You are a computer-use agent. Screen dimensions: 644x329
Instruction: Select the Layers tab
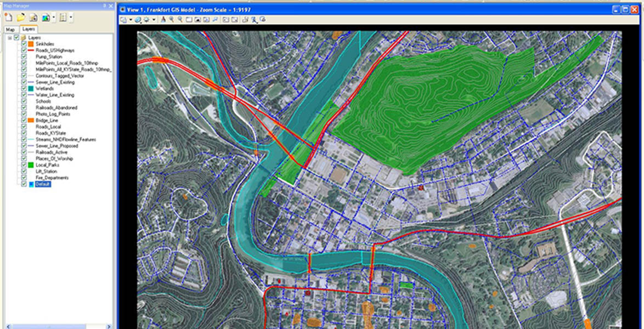(28, 30)
